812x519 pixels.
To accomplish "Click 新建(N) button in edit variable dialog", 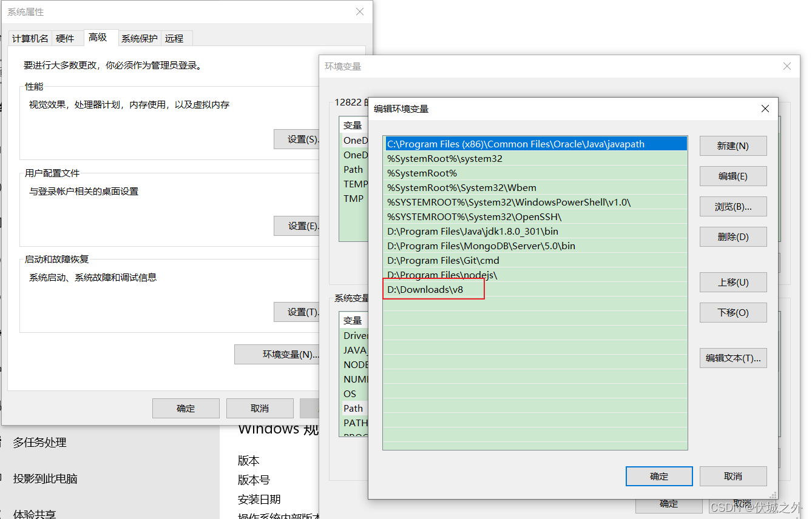I will point(733,146).
